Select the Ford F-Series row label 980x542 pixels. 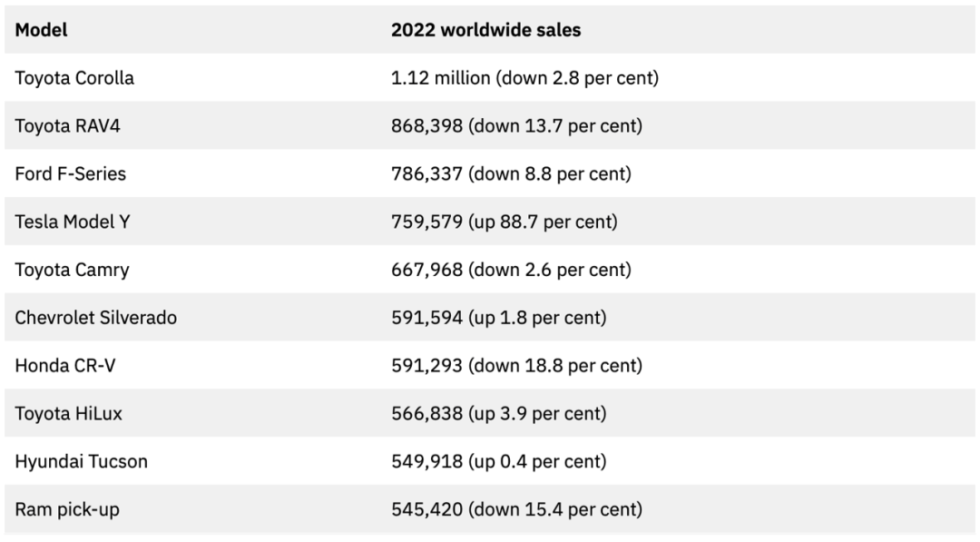pos(70,173)
